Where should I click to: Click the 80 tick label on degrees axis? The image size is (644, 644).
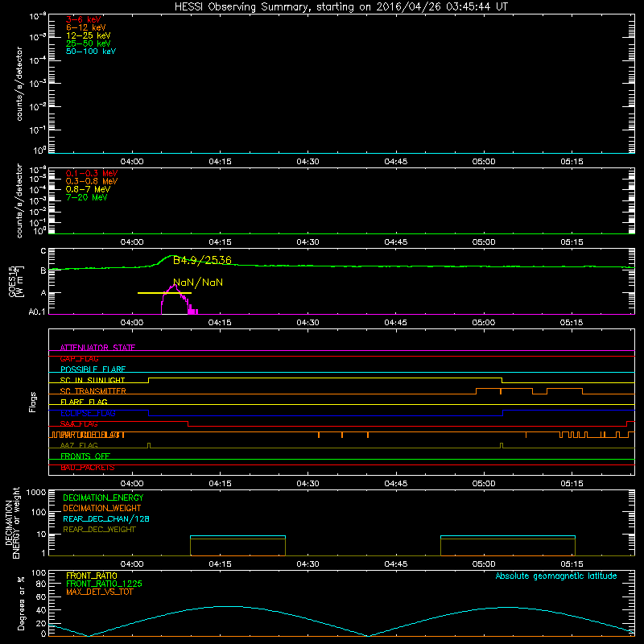click(41, 584)
